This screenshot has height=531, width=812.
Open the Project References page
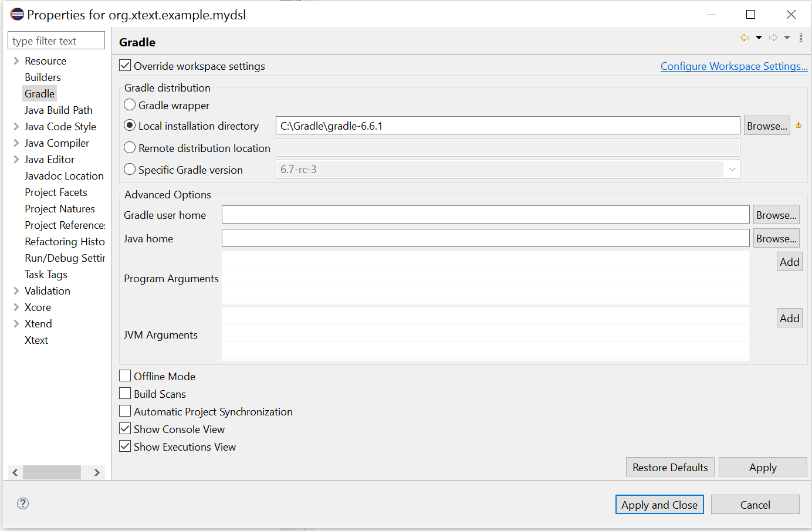[x=65, y=225]
